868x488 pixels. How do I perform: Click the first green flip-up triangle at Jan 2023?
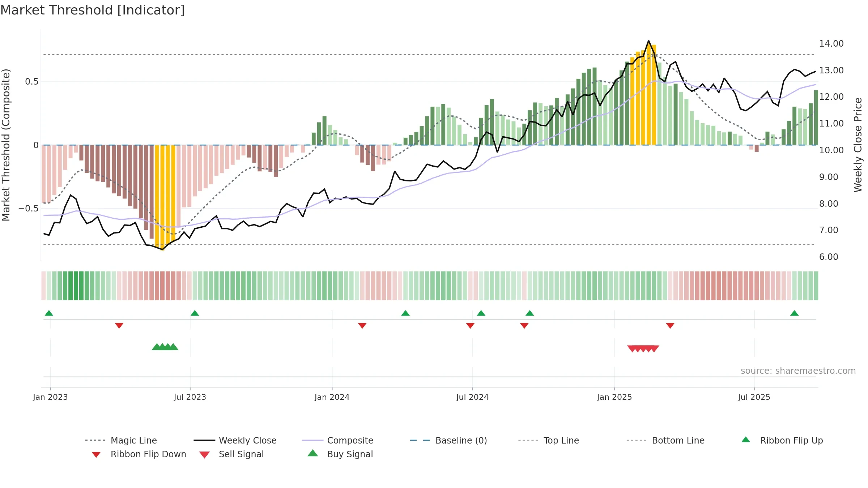(49, 313)
